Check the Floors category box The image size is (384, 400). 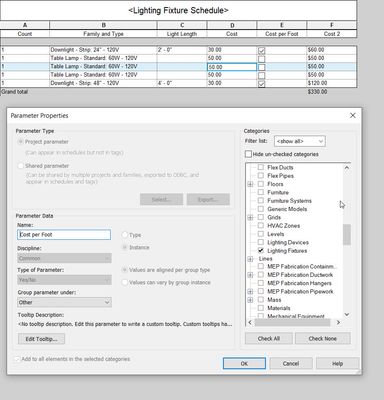[261, 184]
